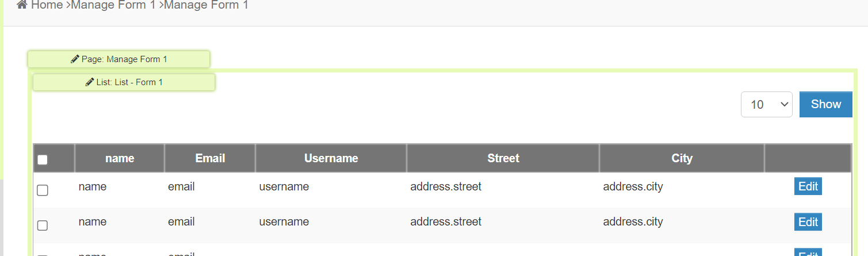Click pencil icon on Page: Manage Form 1
The height and width of the screenshot is (256, 868).
click(x=75, y=59)
